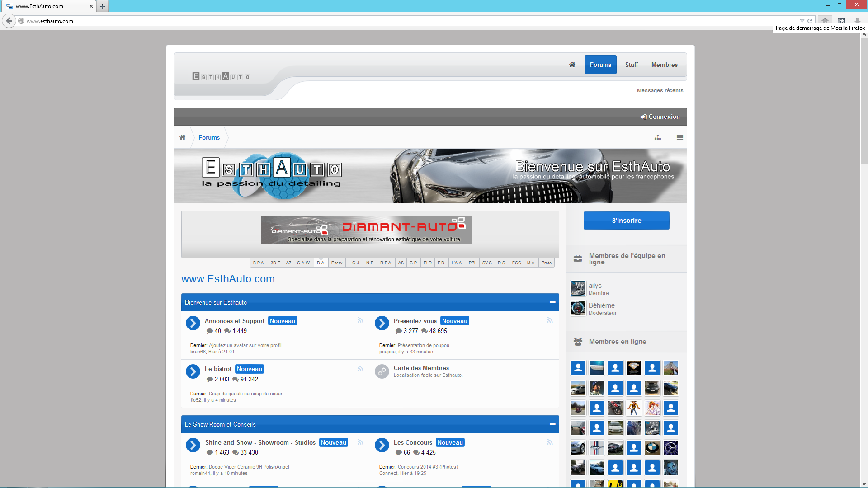
Task: Select the ECC sponsor tab
Action: (517, 263)
